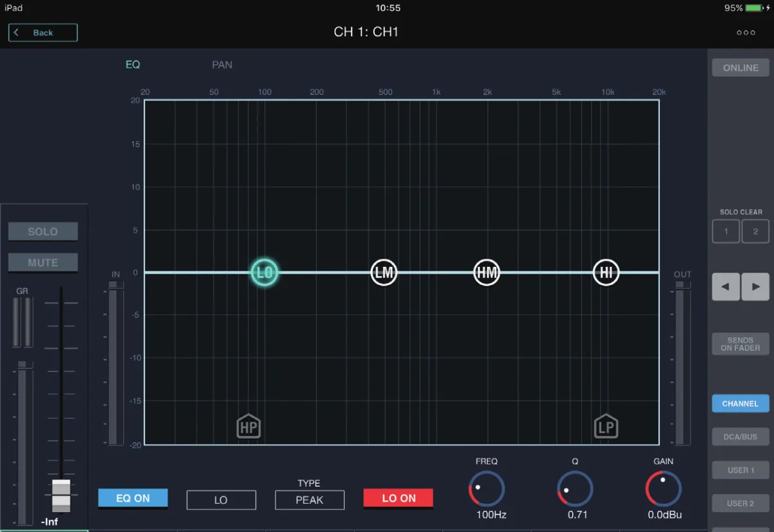Click the FREQ knob
The height and width of the screenshot is (532, 774).
[486, 489]
